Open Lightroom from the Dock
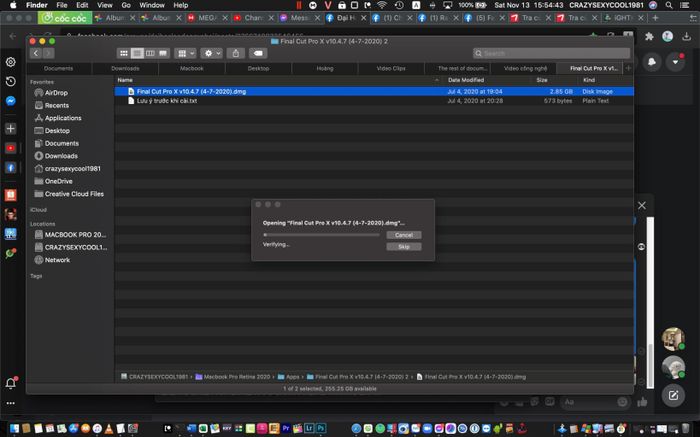The height and width of the screenshot is (437, 700). click(x=309, y=429)
